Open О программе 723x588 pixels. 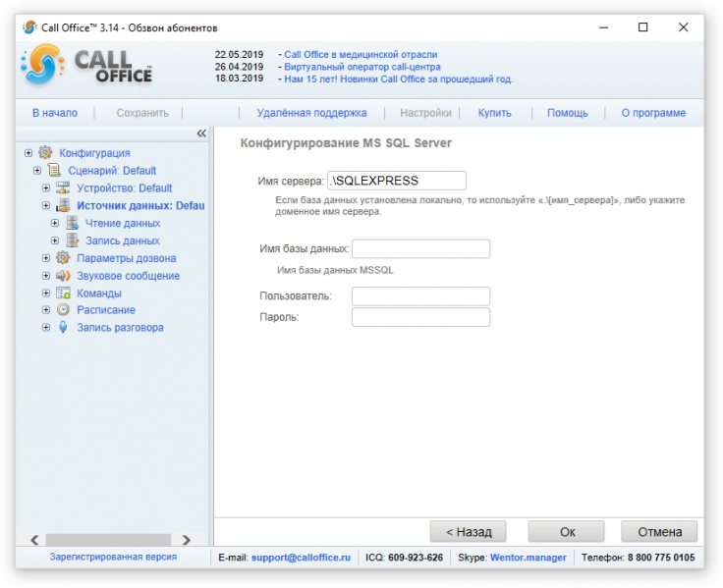(653, 113)
